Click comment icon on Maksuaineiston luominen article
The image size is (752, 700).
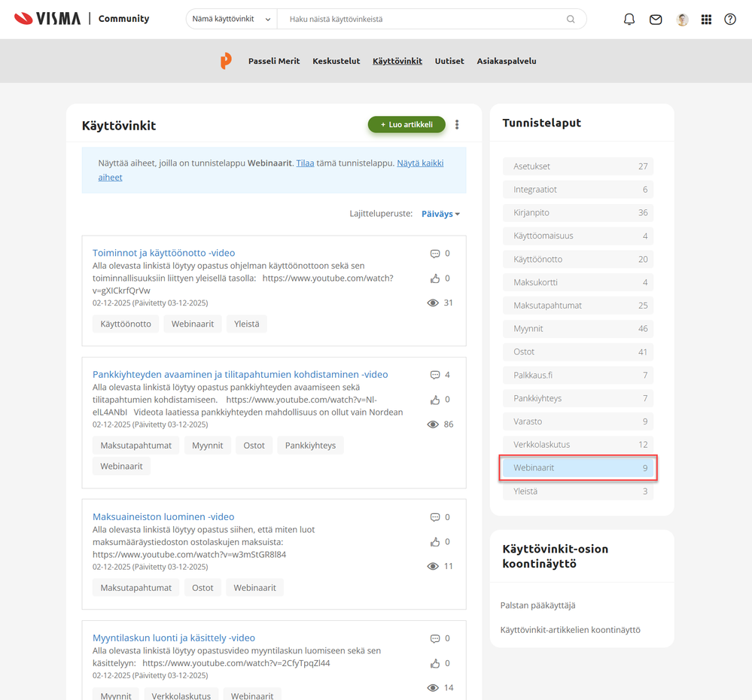coord(435,517)
